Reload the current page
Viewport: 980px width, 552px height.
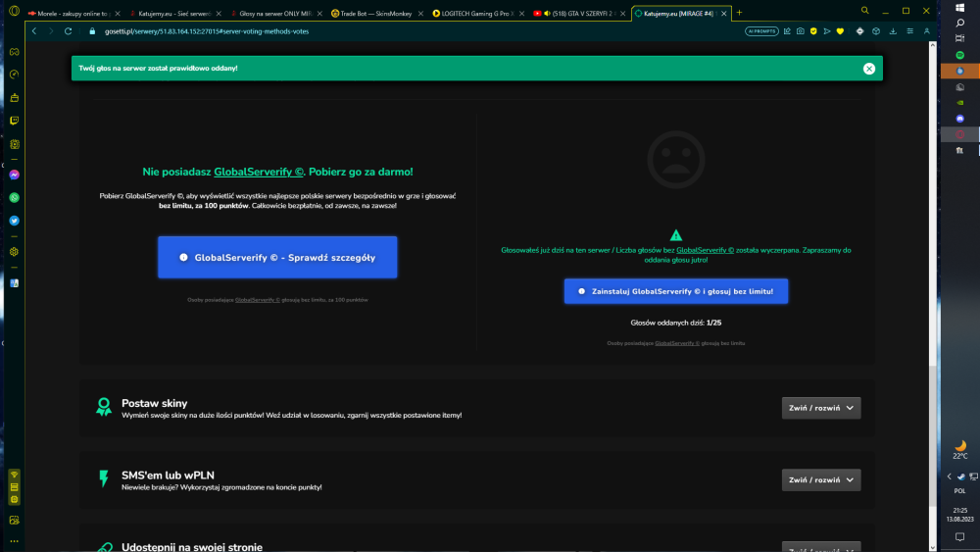[x=69, y=31]
